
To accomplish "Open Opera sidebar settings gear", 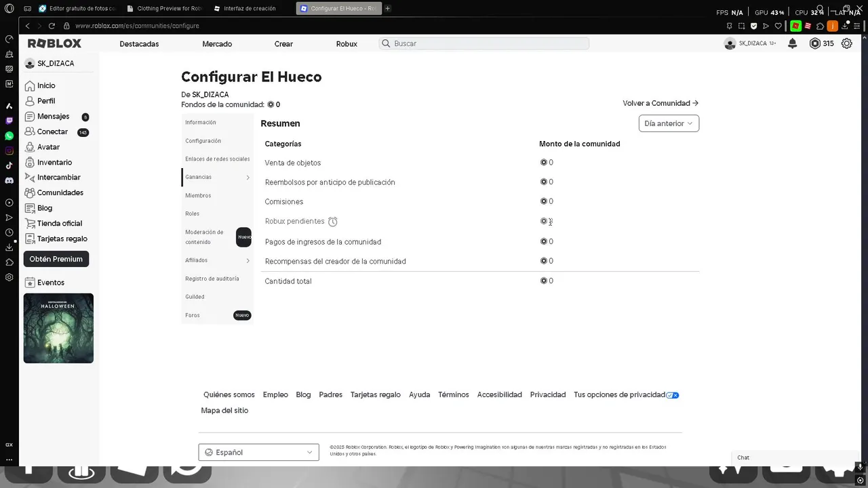I will click(9, 277).
